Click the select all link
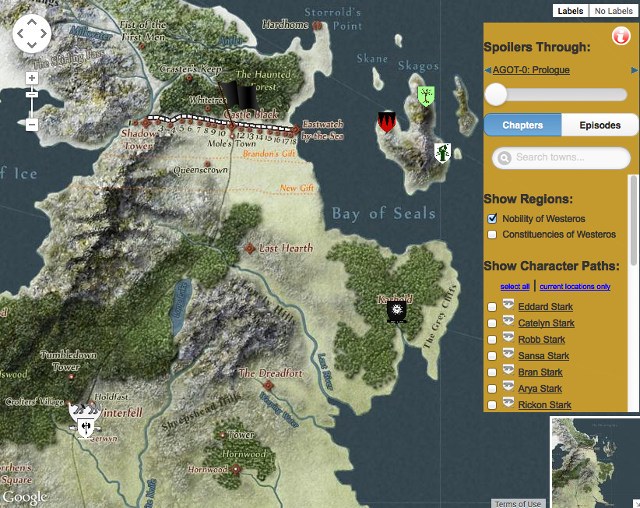 (x=515, y=286)
